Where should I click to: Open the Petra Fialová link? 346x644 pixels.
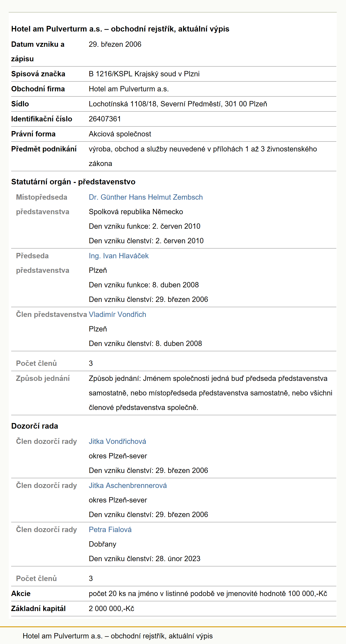point(110,529)
